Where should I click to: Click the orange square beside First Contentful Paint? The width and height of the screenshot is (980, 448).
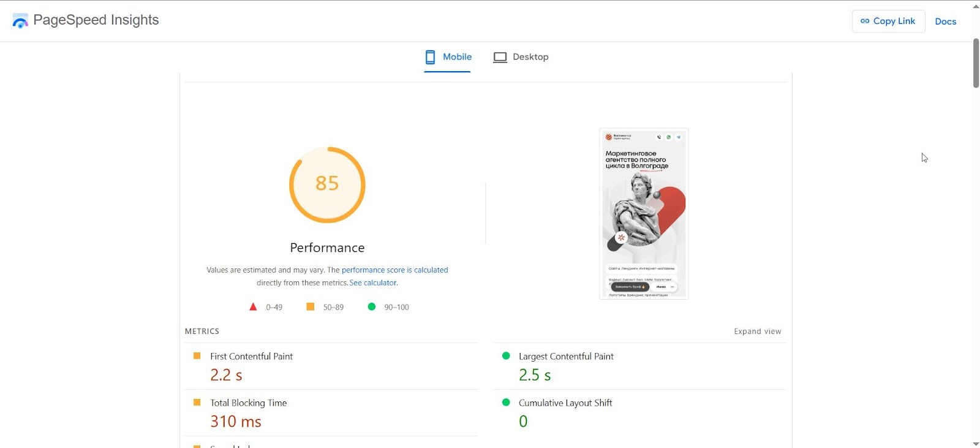(x=197, y=356)
